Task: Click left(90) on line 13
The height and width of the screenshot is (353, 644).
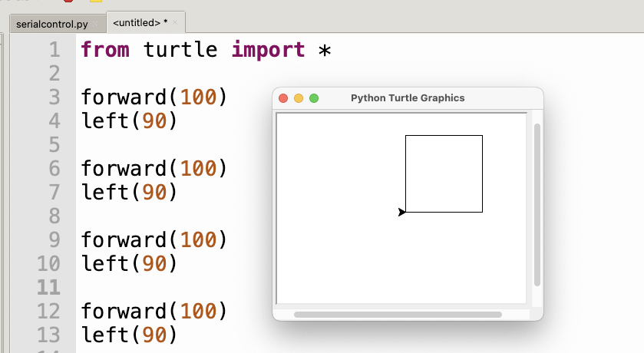Action: (x=129, y=335)
